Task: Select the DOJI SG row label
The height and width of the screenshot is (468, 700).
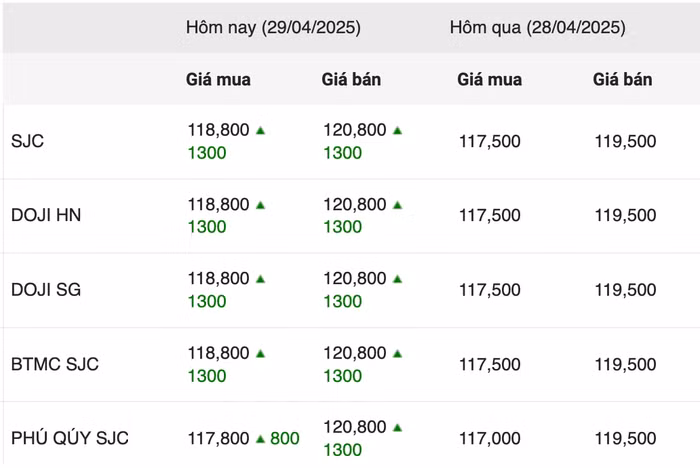Action: click(x=46, y=290)
